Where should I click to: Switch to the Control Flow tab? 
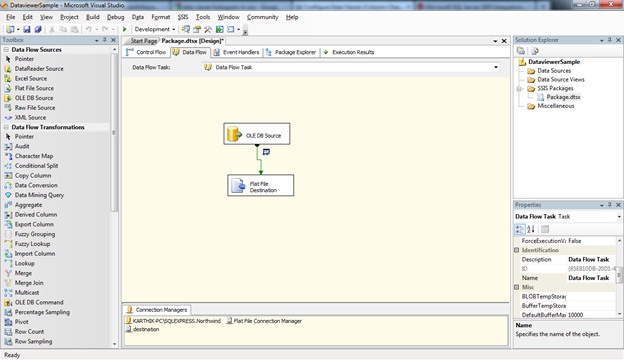tap(146, 52)
